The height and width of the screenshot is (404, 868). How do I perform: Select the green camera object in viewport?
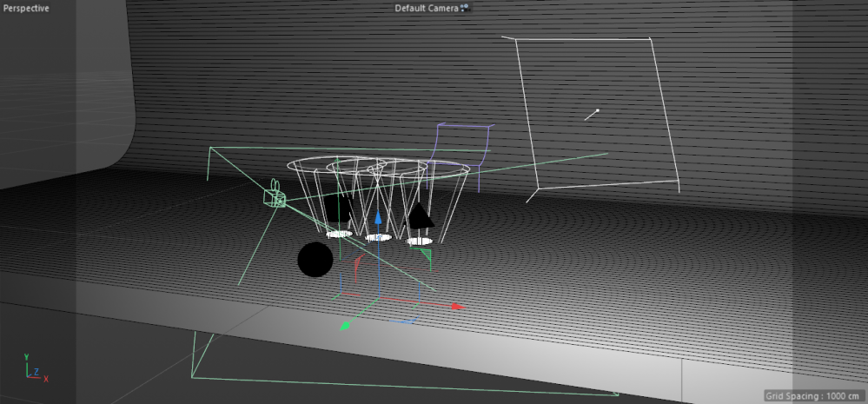275,195
